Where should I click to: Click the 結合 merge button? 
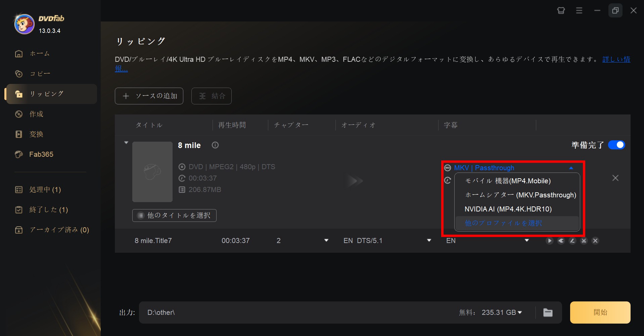[212, 96]
